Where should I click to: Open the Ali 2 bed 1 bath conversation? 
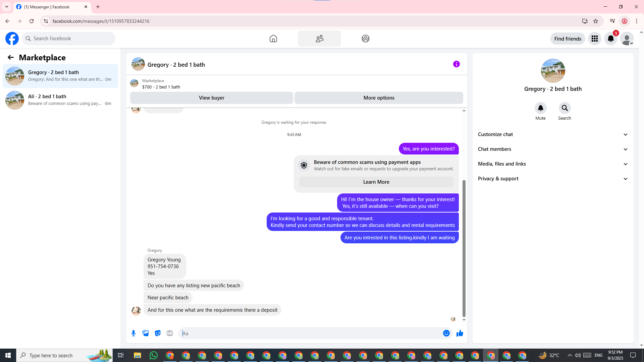pos(60,100)
